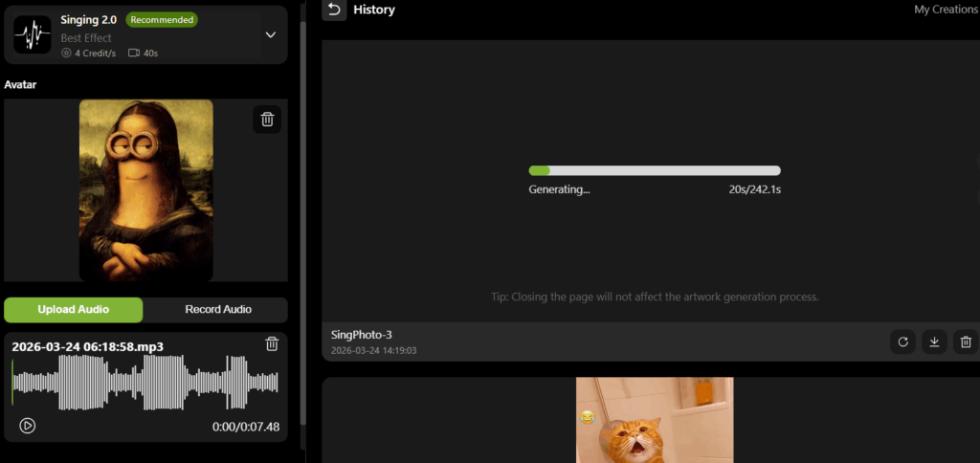Viewport: 980px width, 463px height.
Task: Regenerate the SingPhoto-3 creation
Action: (902, 342)
